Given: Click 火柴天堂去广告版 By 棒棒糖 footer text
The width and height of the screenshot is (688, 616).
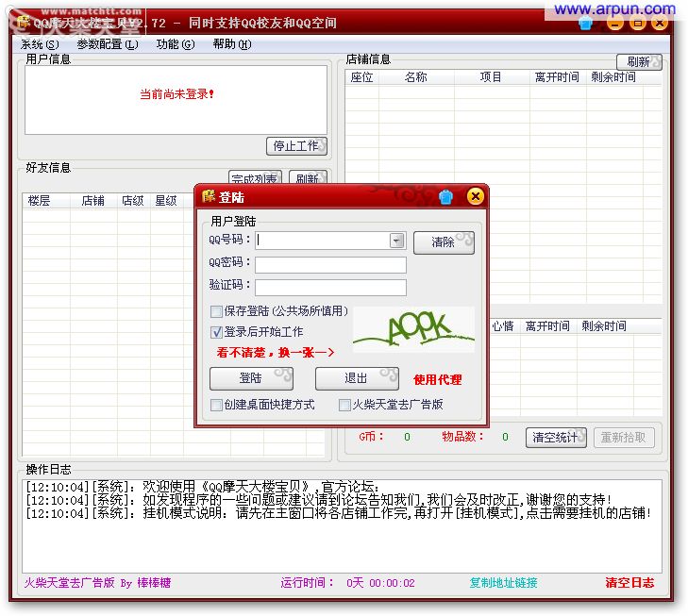Looking at the screenshot, I should point(97,583).
